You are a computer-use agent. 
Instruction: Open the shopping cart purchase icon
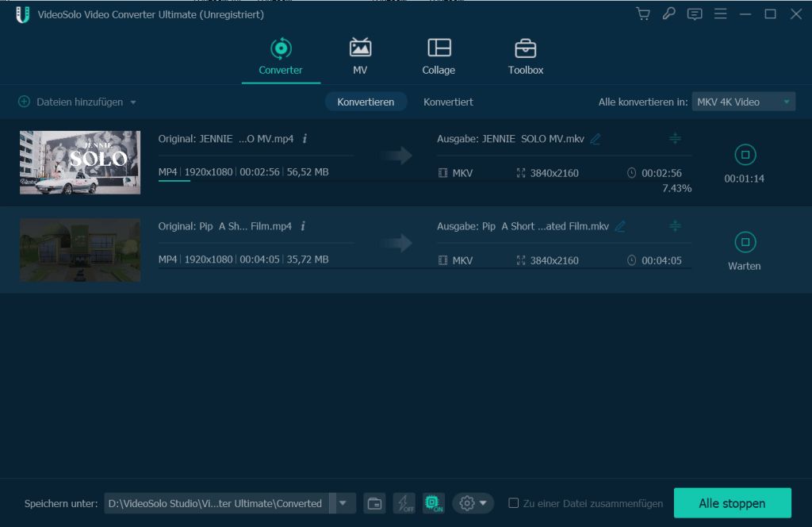pyautogui.click(x=642, y=14)
